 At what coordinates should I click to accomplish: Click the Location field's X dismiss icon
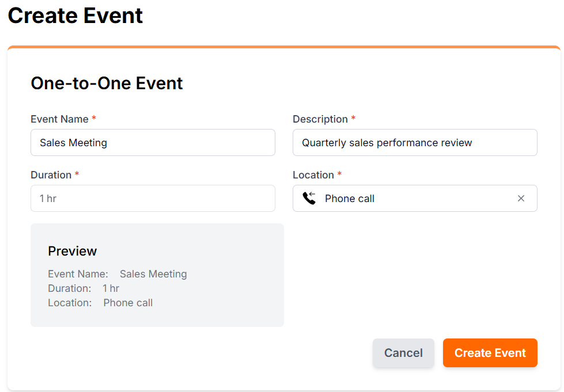[521, 198]
